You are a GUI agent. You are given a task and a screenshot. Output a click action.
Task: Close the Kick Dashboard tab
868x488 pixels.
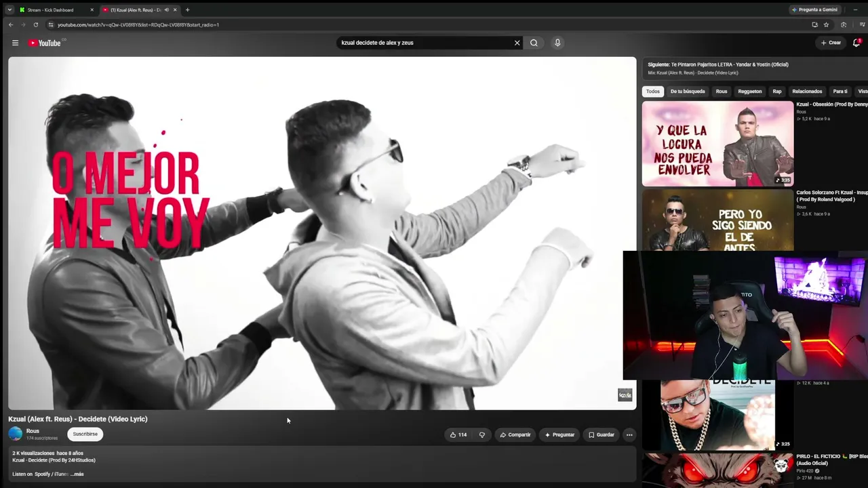click(92, 9)
